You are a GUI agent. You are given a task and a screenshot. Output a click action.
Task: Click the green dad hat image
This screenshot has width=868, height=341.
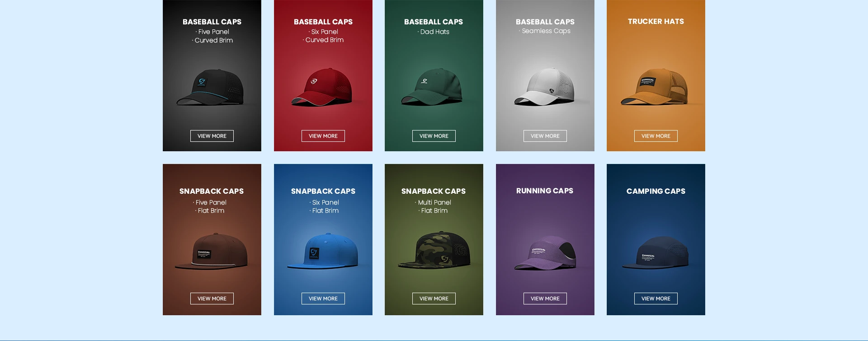click(x=432, y=87)
